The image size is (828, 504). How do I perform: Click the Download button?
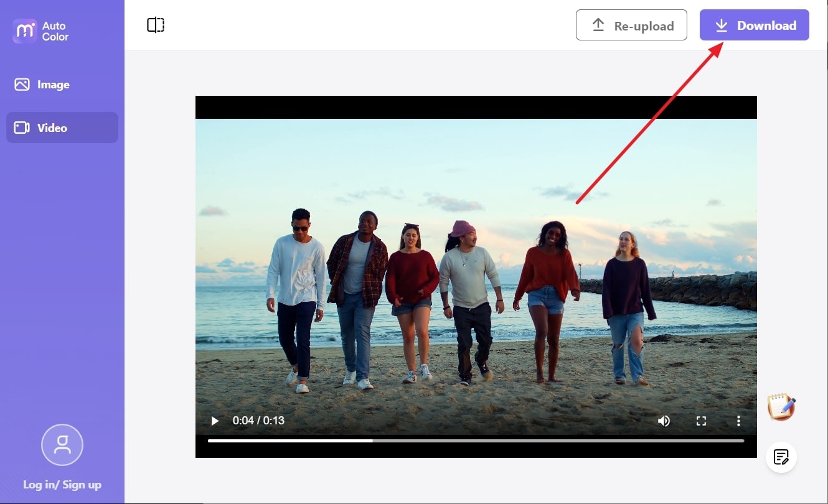pos(754,25)
